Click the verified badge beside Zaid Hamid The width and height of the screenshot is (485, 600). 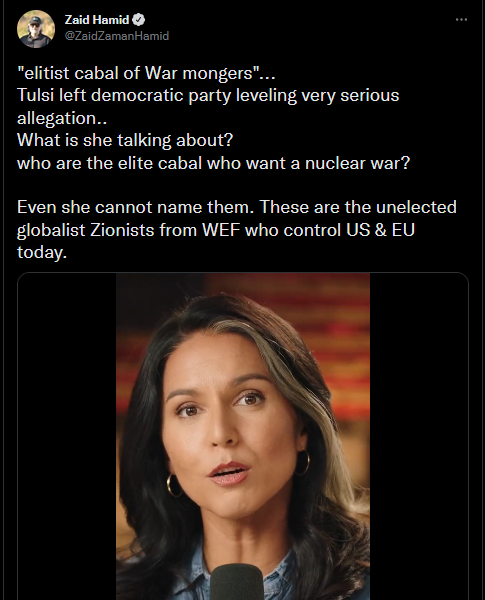click(139, 20)
